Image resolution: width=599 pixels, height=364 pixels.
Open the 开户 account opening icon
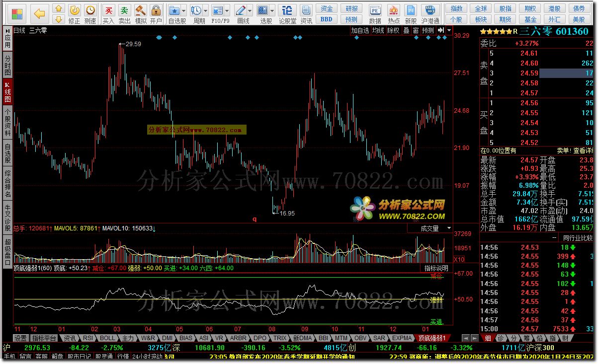pyautogui.click(x=156, y=13)
